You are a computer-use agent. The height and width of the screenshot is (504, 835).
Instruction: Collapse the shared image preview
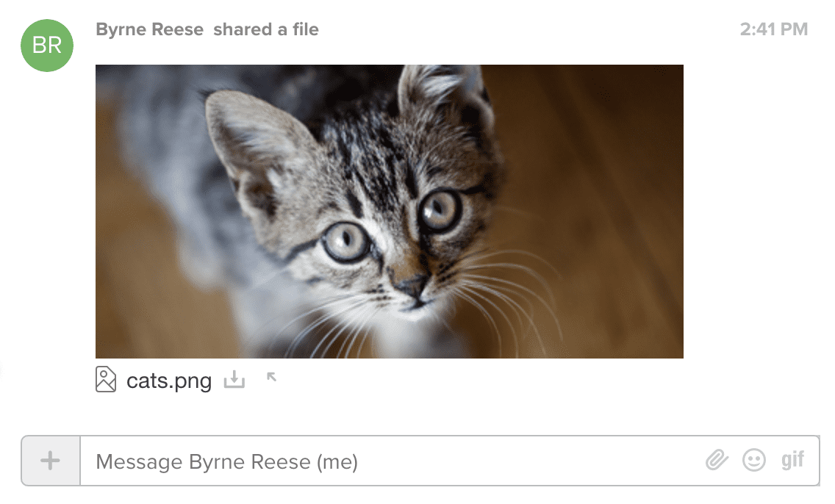coord(271,378)
